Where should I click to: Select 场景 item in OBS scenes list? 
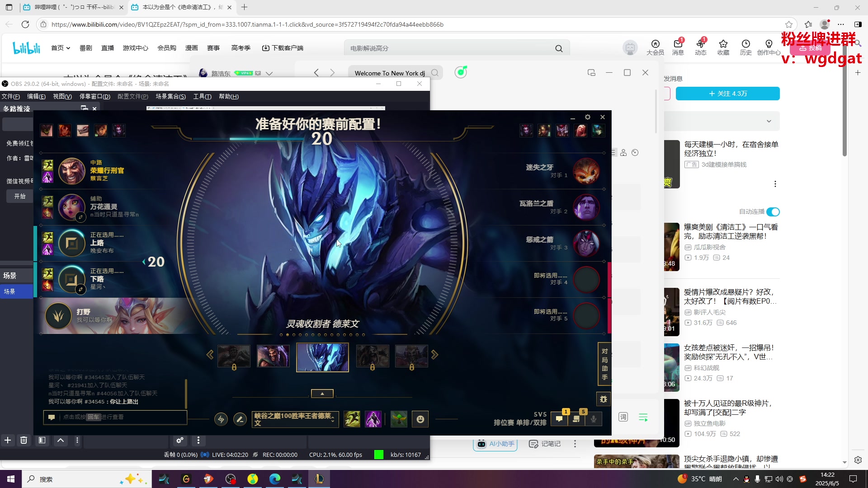(17, 291)
